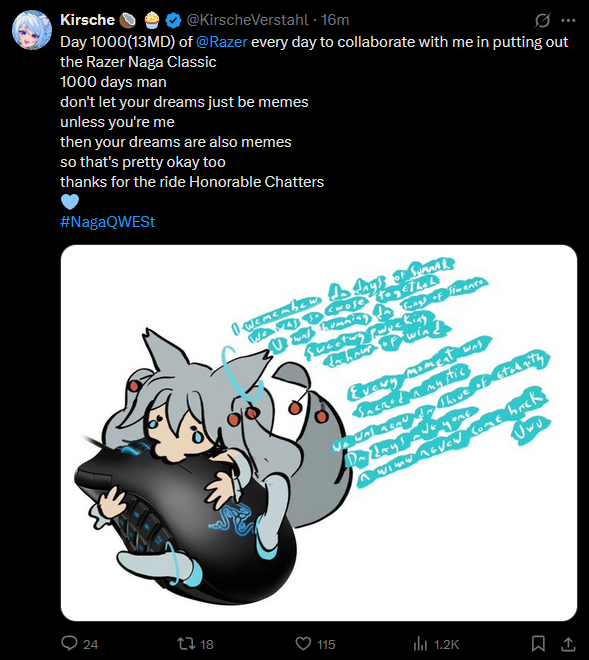Open the attached Razer Naga drawing
Image resolution: width=589 pixels, height=660 pixels.
coord(319,432)
